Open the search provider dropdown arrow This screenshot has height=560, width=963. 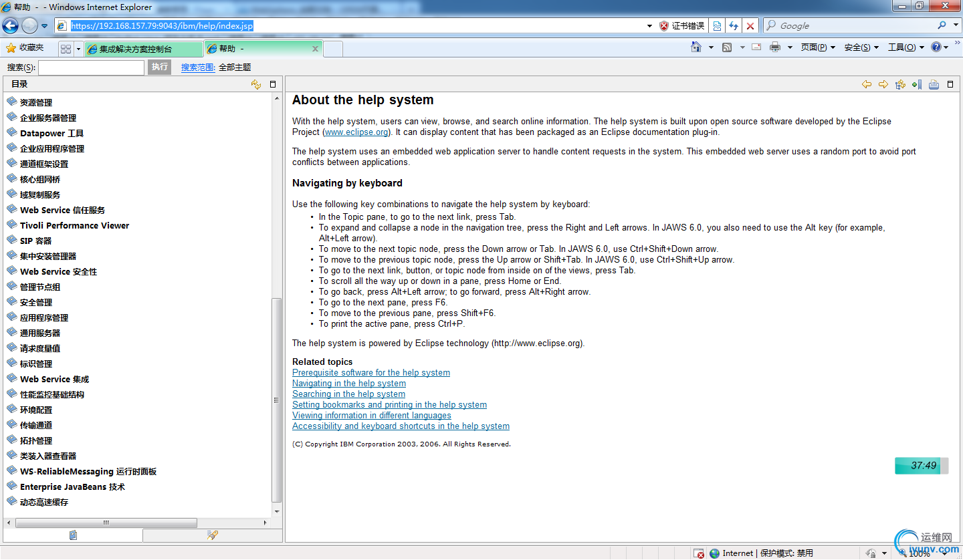[954, 25]
